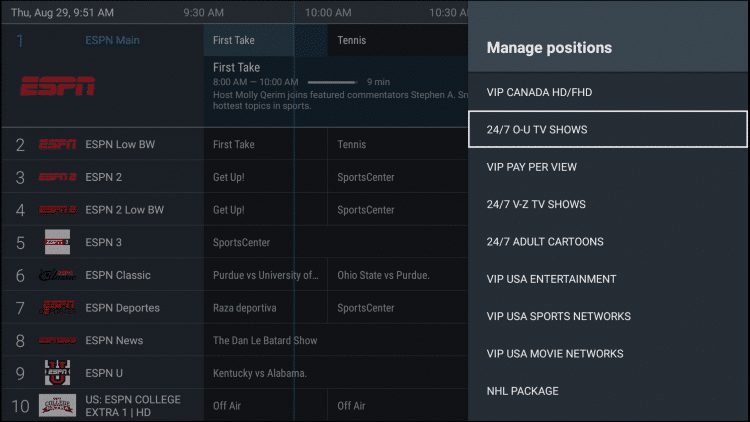The width and height of the screenshot is (750, 422).
Task: Click the large ESPN logo preview
Action: (58, 86)
